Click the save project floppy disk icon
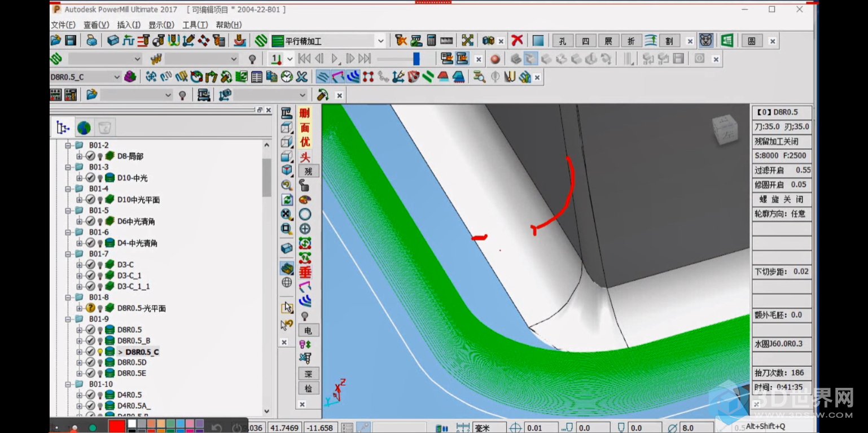Screen dimensions: 868x433 point(71,41)
